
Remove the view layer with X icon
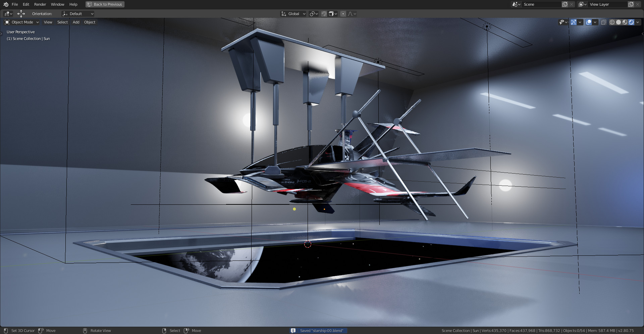pyautogui.click(x=638, y=4)
